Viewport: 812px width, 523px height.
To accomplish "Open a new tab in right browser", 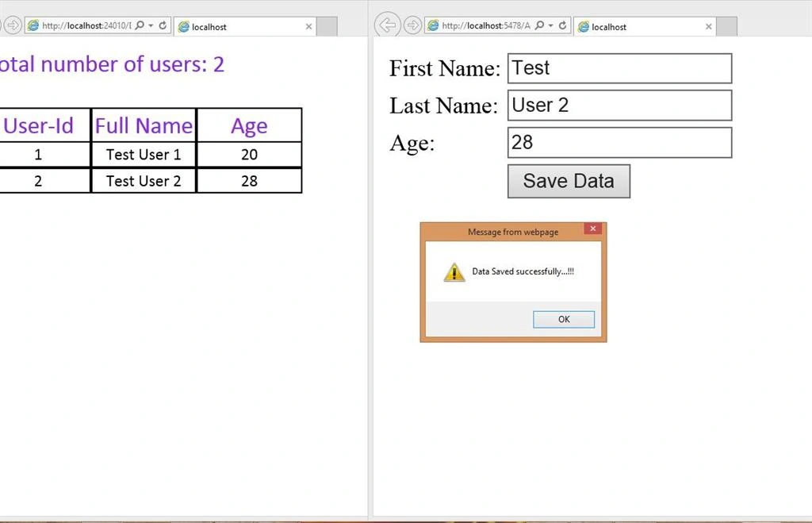I will (726, 26).
